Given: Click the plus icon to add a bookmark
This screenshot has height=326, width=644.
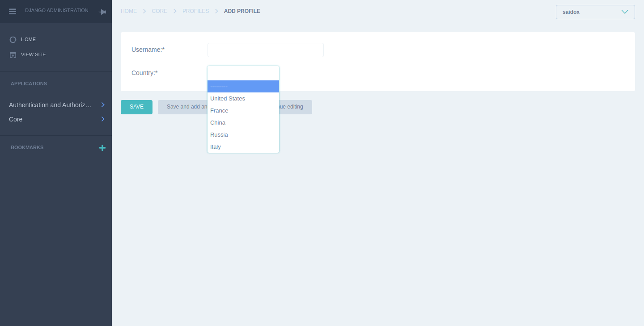Looking at the screenshot, I should point(102,148).
